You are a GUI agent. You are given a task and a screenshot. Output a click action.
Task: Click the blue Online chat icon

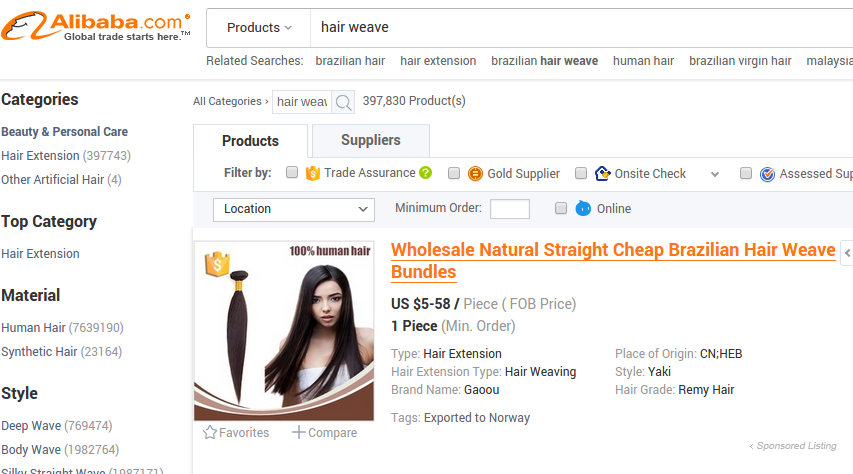click(x=583, y=208)
